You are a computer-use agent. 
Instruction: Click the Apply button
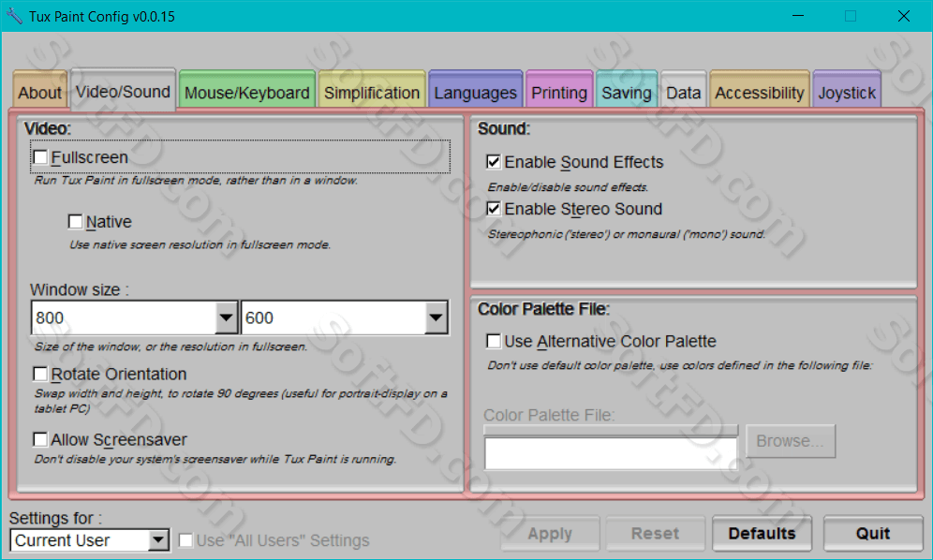point(550,533)
